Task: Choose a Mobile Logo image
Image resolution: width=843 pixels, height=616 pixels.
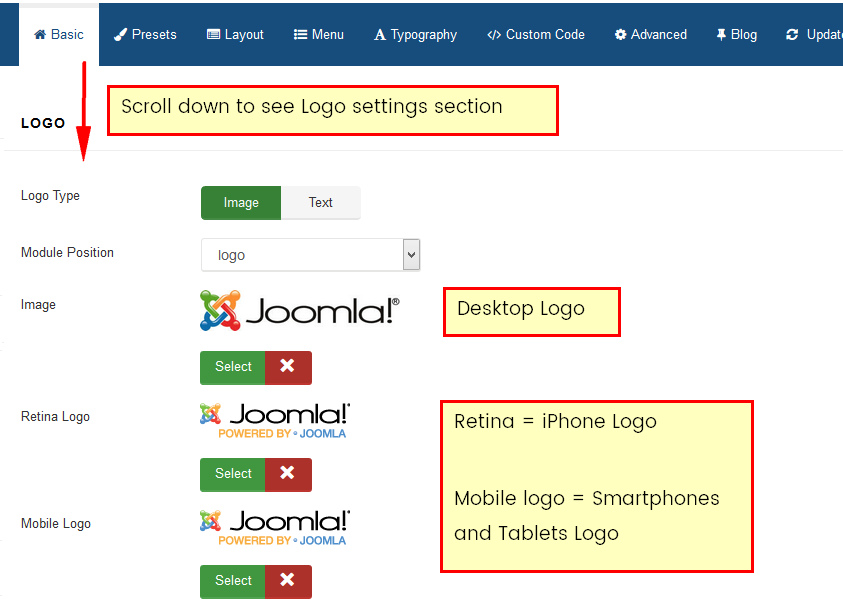Action: click(233, 581)
